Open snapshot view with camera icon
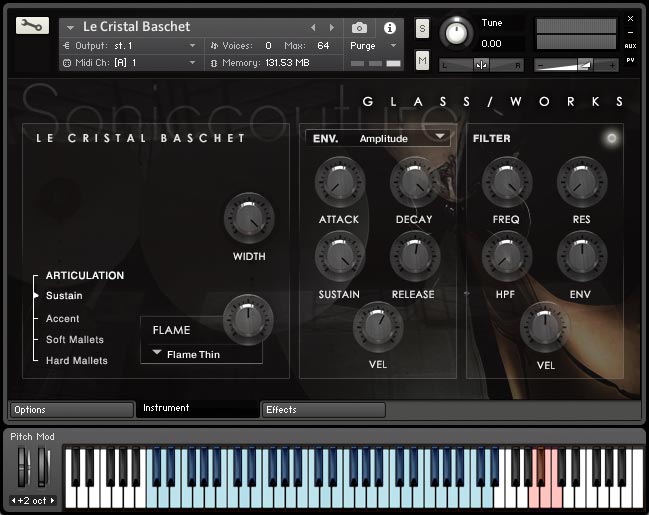Image resolution: width=649 pixels, height=515 pixels. click(359, 28)
